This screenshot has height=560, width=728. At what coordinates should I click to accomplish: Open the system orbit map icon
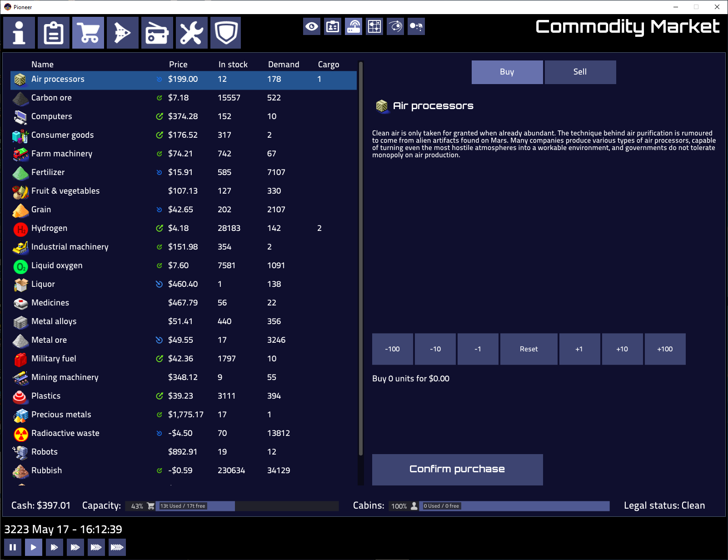[395, 26]
